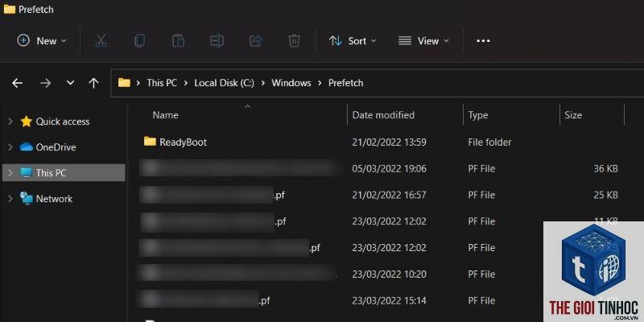Click the Cut scissors icon
Image resolution: width=644 pixels, height=322 pixels.
(101, 41)
